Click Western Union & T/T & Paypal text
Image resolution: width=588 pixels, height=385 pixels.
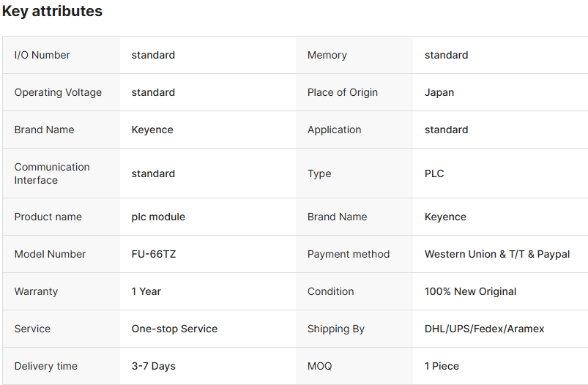click(497, 254)
